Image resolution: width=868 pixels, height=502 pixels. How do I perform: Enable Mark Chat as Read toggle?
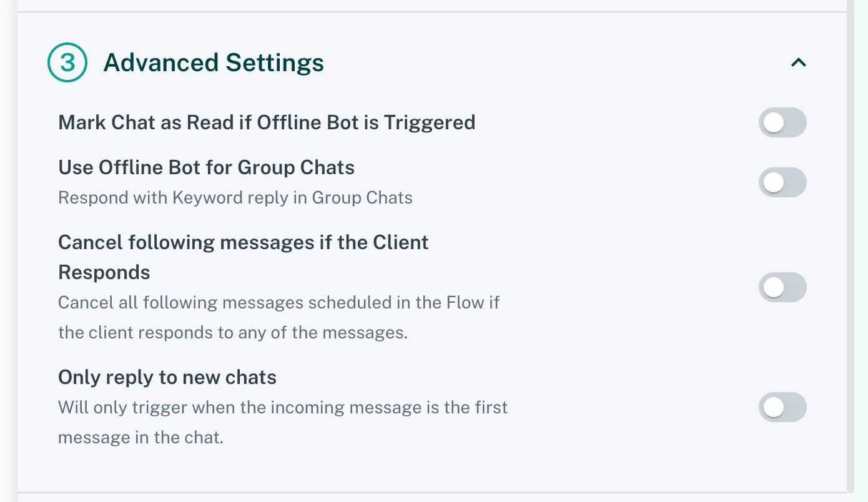coord(782,122)
